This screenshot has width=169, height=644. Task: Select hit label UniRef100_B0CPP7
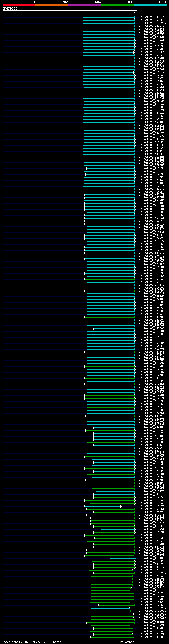[152, 291]
